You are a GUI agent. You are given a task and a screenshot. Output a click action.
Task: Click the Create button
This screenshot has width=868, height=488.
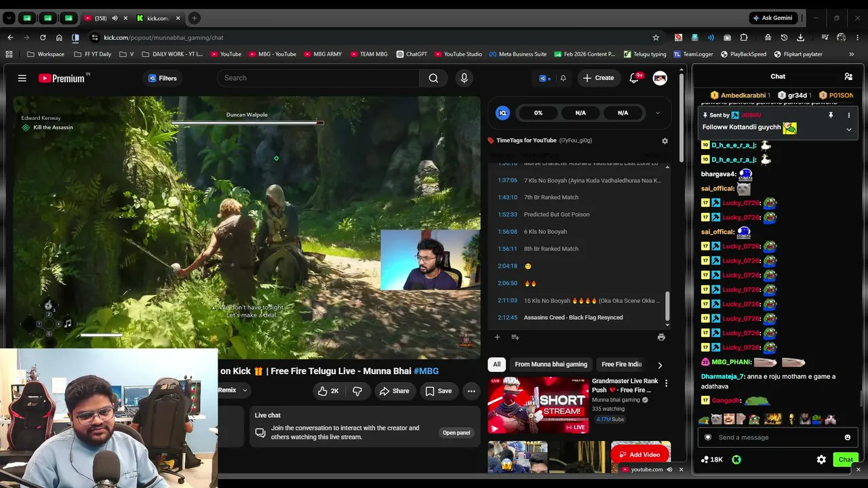597,78
